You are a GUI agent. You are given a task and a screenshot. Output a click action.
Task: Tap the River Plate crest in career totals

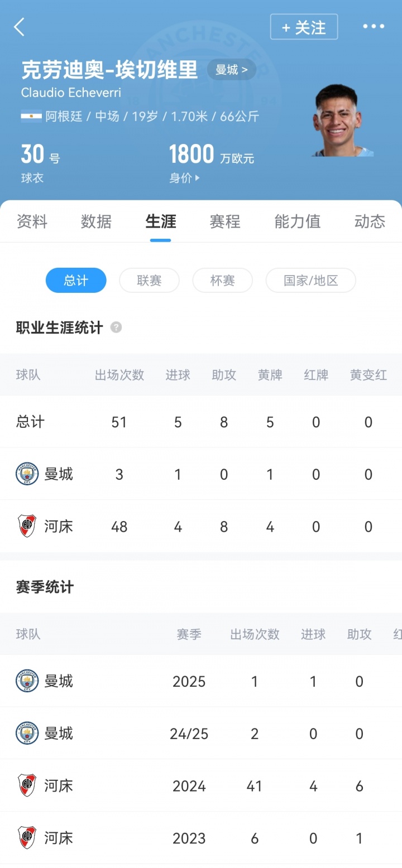27,526
